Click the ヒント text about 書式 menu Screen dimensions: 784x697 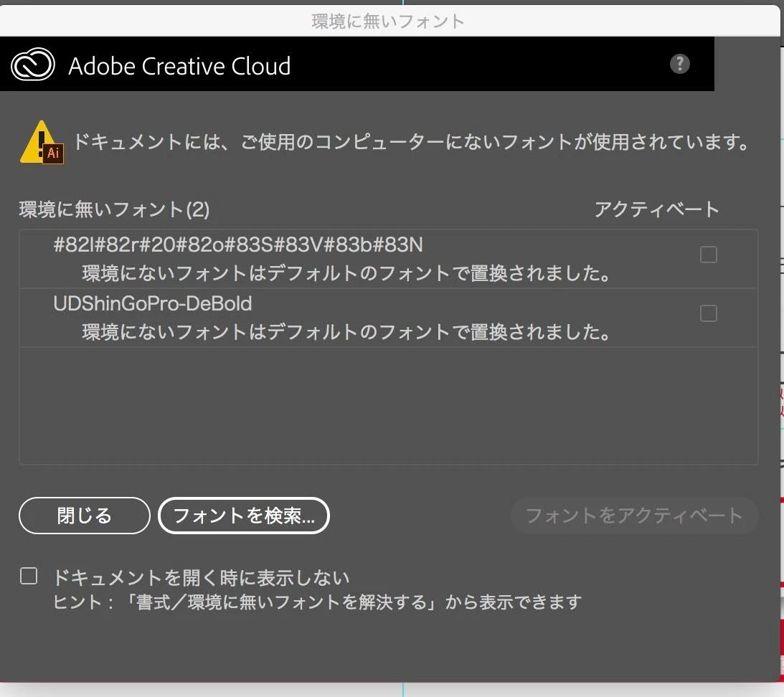point(318,602)
